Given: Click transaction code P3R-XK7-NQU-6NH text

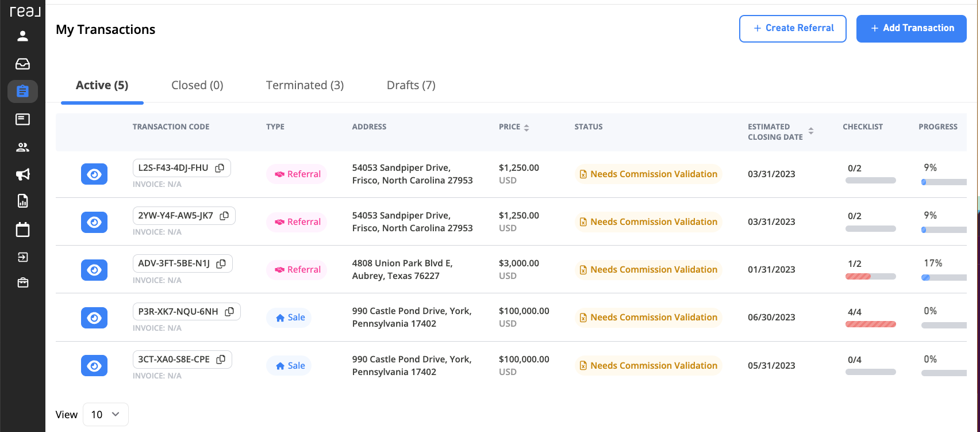Looking at the screenshot, I should click(x=178, y=311).
